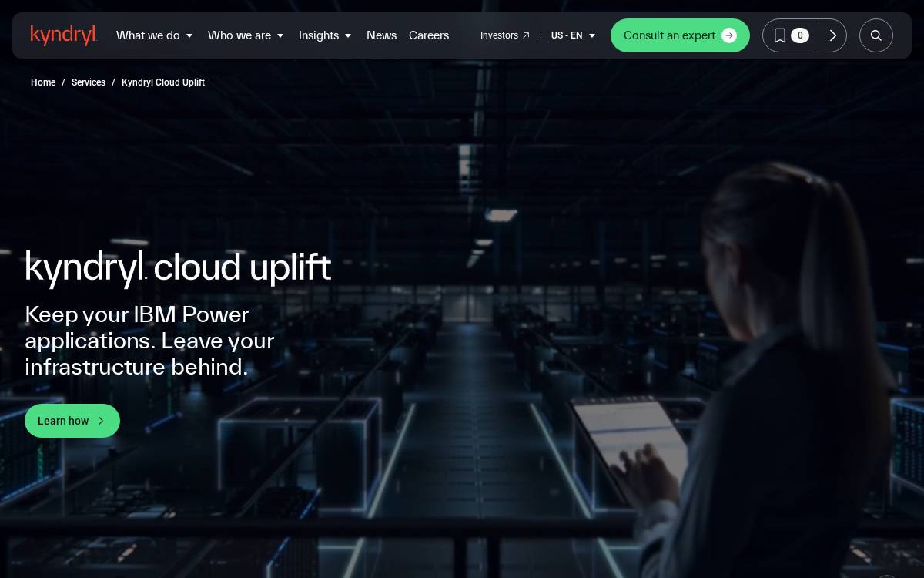The width and height of the screenshot is (924, 578).
Task: Click the Kyndryl logo in header
Action: (x=64, y=35)
